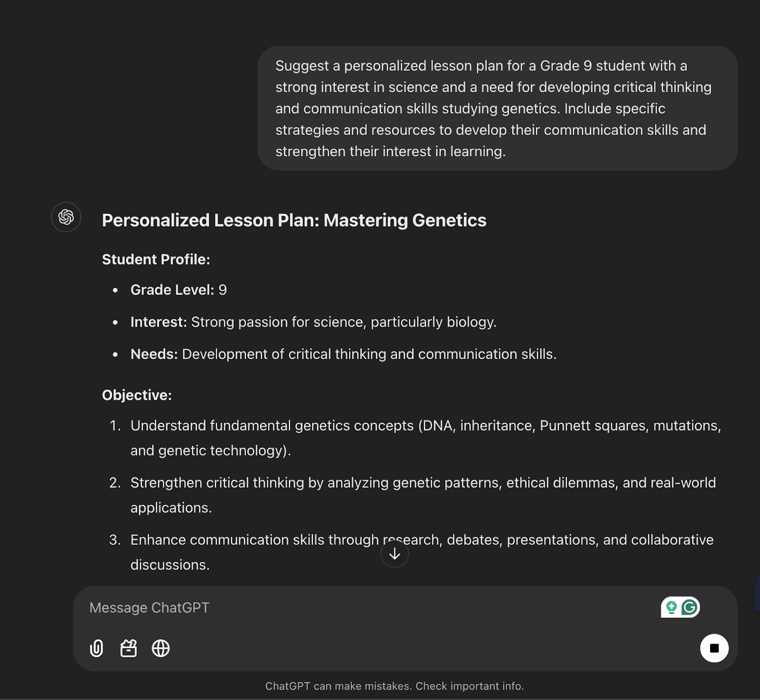
Task: Click the ChatGPT can make mistakes notice
Action: (x=394, y=685)
